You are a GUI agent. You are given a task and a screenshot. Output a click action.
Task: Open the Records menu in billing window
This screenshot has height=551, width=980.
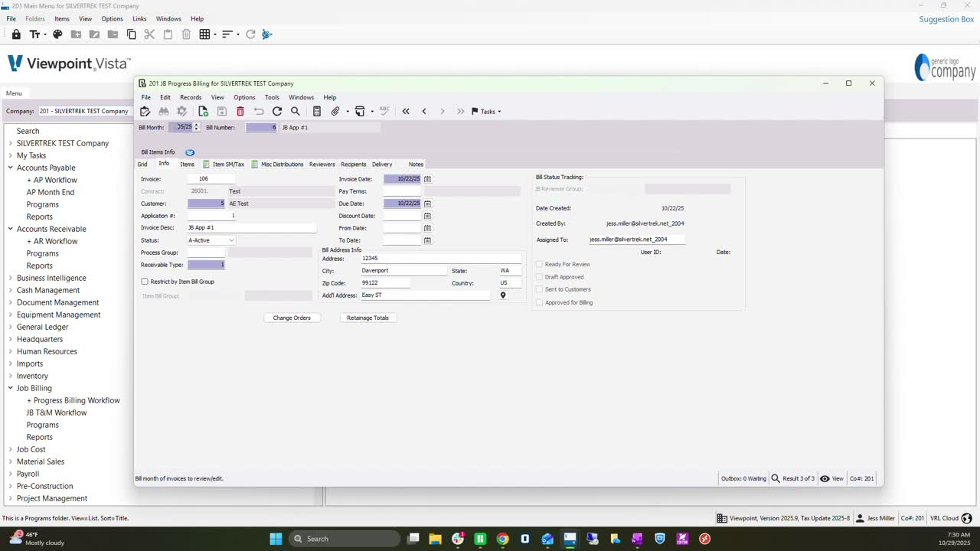pyautogui.click(x=191, y=97)
